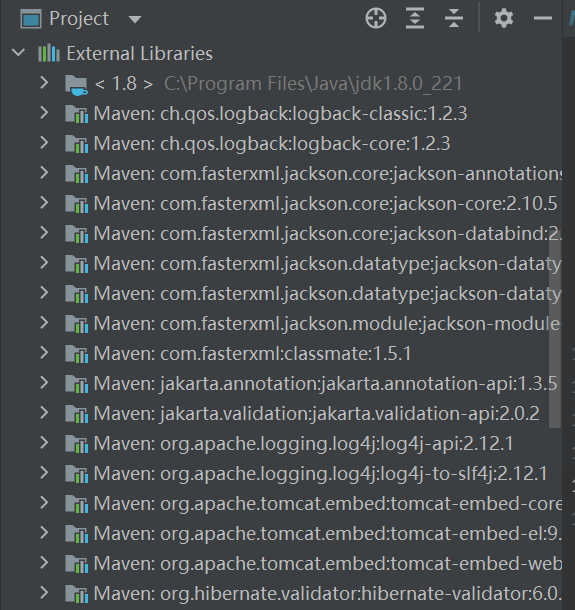Expand the classmate:1.5.1 library node

(44, 352)
